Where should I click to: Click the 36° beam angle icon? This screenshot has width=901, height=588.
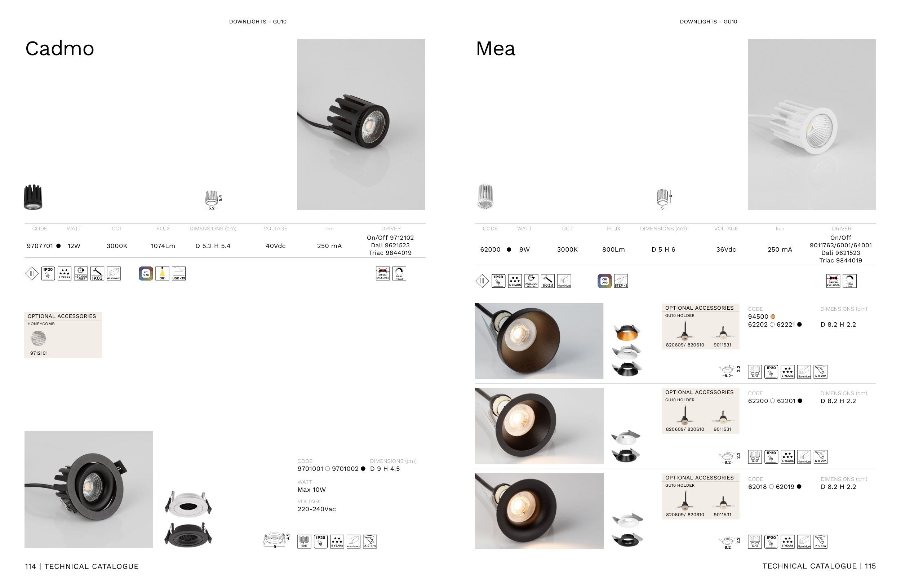point(162,273)
